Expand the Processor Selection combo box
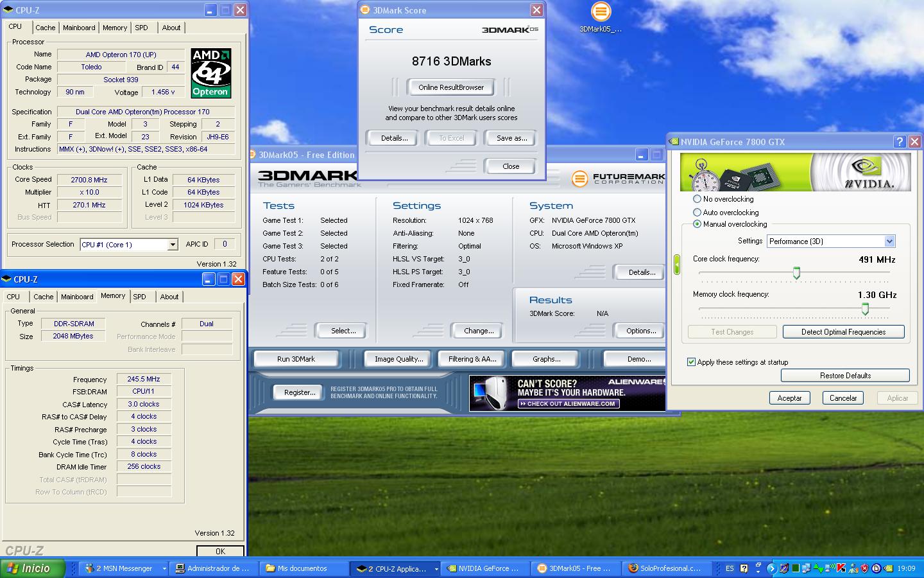 (172, 245)
